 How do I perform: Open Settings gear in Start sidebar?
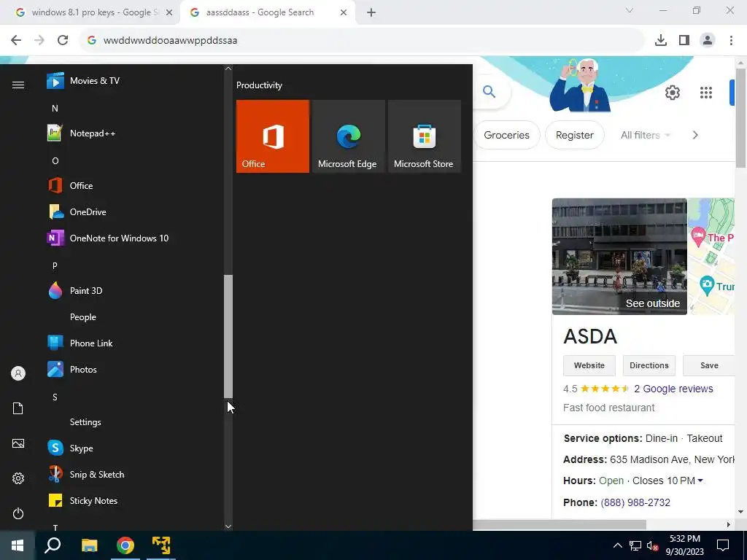coord(18,478)
